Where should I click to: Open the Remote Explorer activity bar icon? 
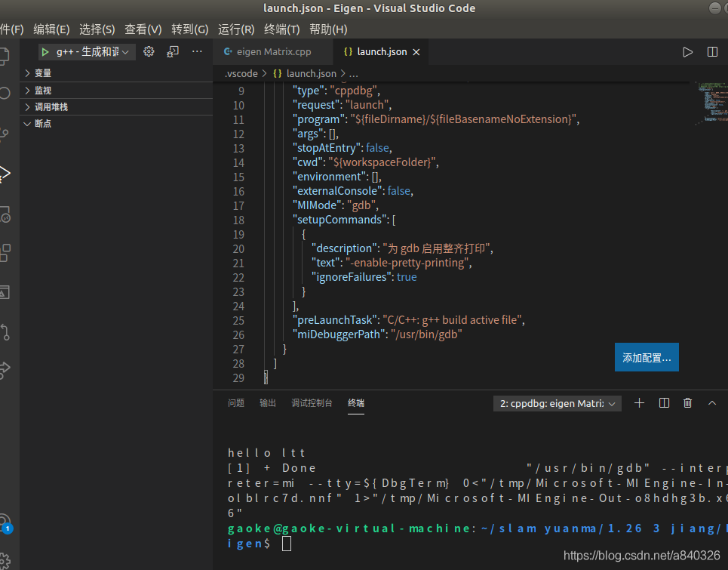point(5,214)
